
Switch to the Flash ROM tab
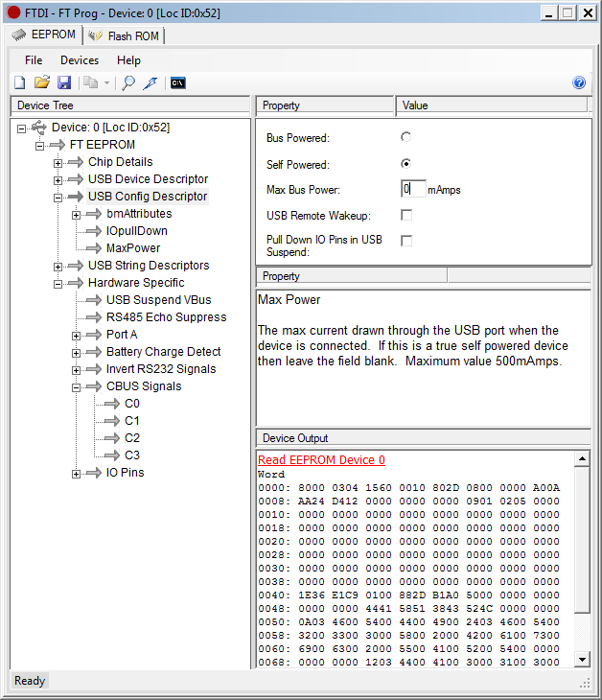[124, 35]
